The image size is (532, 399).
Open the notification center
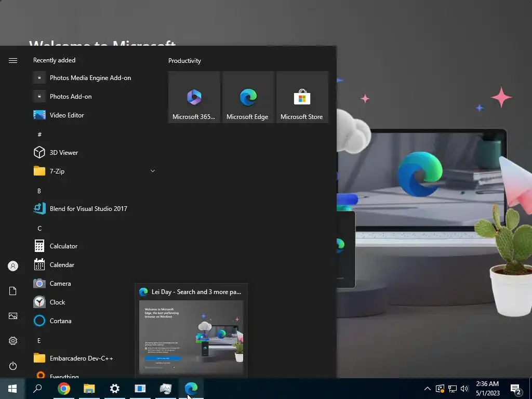[x=516, y=389]
